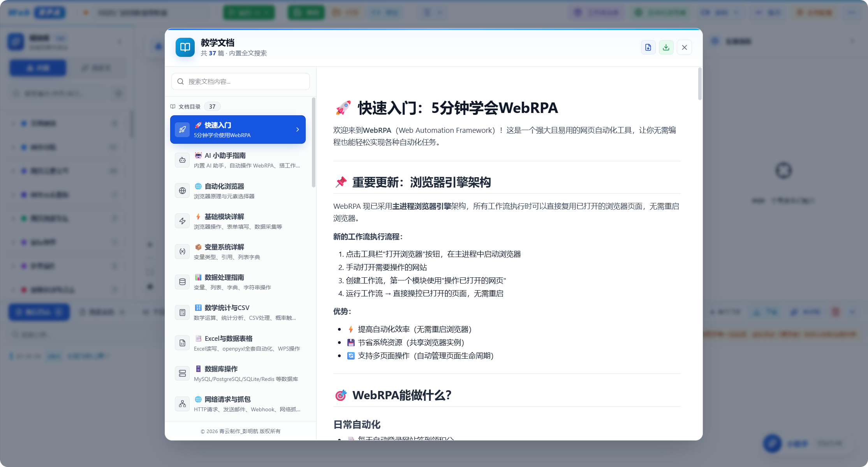Screen dimensions: 868x467
Task: Select the database icon for 数据处理指南
Action: pos(182,282)
